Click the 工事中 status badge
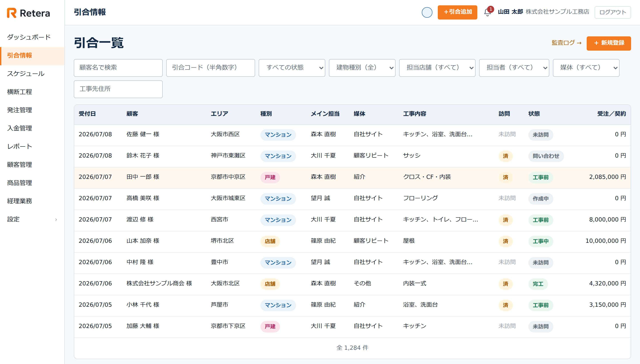 540,241
